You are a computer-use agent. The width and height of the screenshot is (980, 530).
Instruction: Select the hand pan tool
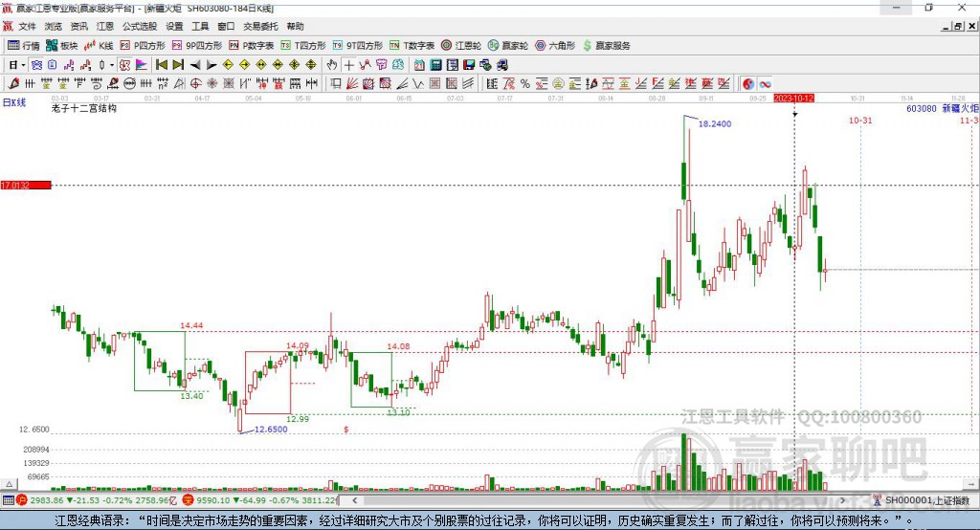332,65
